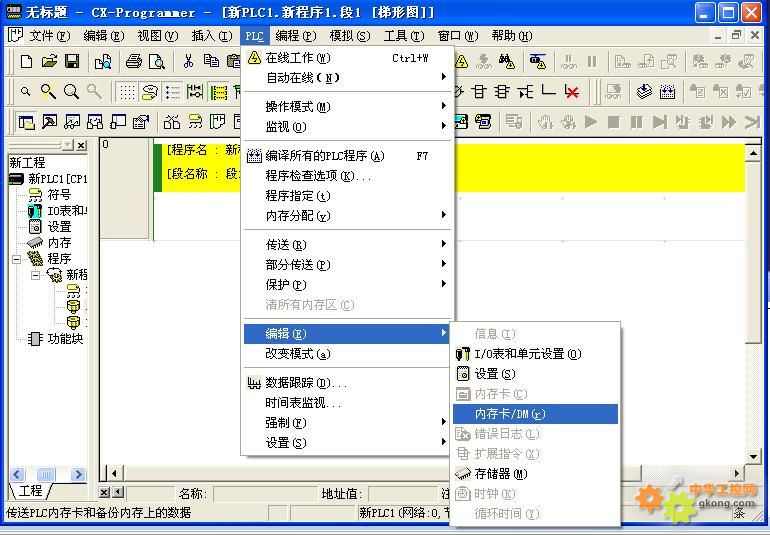Open the 视图 (V) menu
Image resolution: width=770 pixels, height=535 pixels.
(x=158, y=35)
